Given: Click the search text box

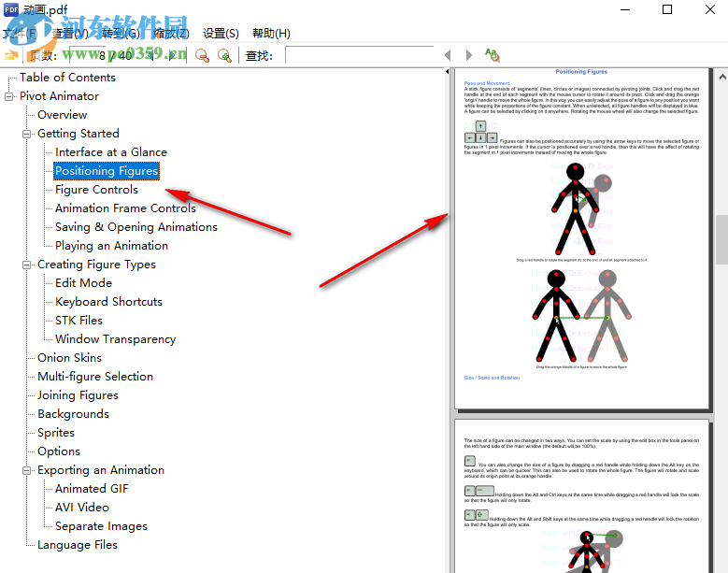Looking at the screenshot, I should coord(360,55).
